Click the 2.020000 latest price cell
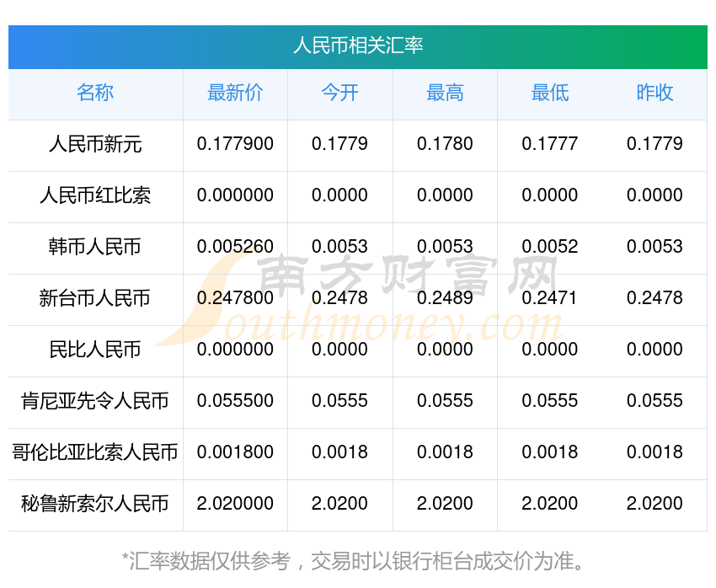 click(x=235, y=504)
